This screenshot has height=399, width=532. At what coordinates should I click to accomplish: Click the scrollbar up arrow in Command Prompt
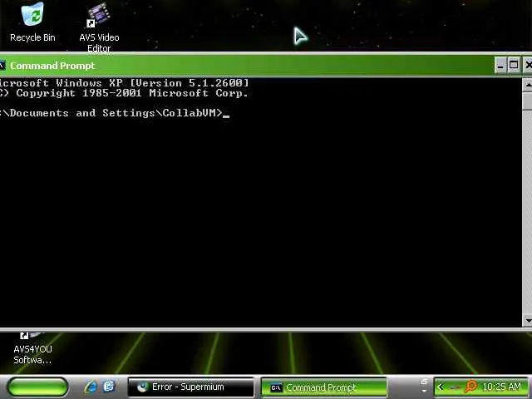(x=527, y=85)
